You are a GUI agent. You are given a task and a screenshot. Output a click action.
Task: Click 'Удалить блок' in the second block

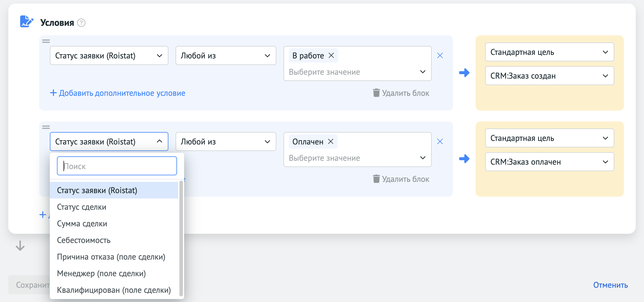(401, 179)
